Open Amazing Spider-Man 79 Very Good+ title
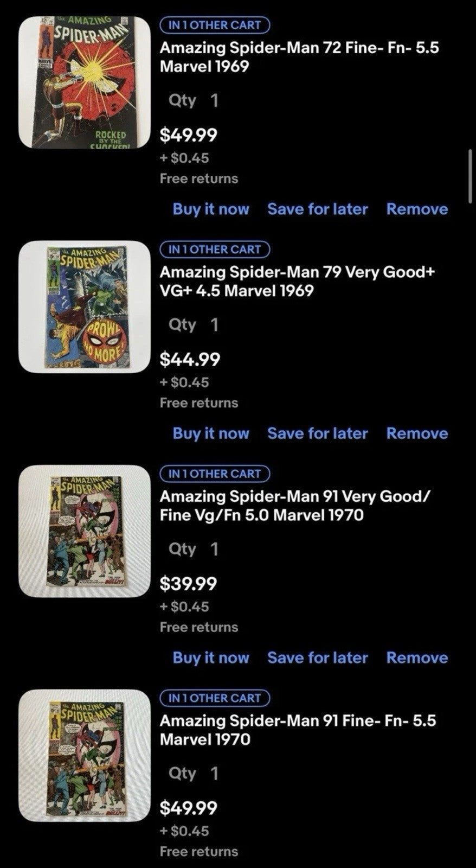 pos(297,281)
